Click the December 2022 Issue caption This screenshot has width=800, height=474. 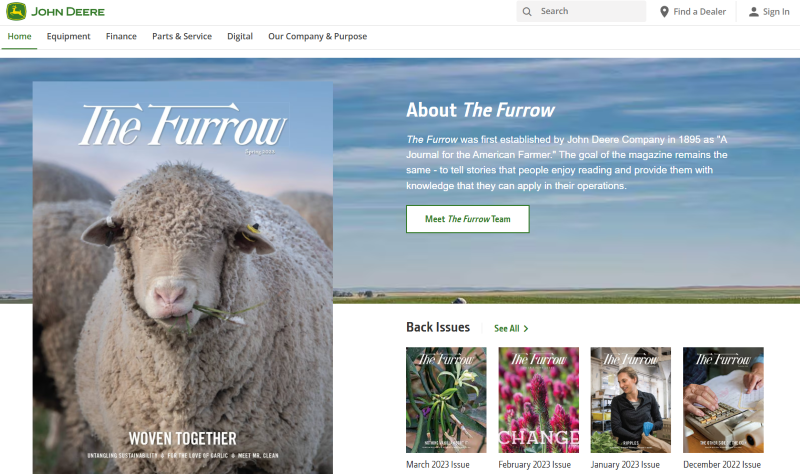(722, 465)
